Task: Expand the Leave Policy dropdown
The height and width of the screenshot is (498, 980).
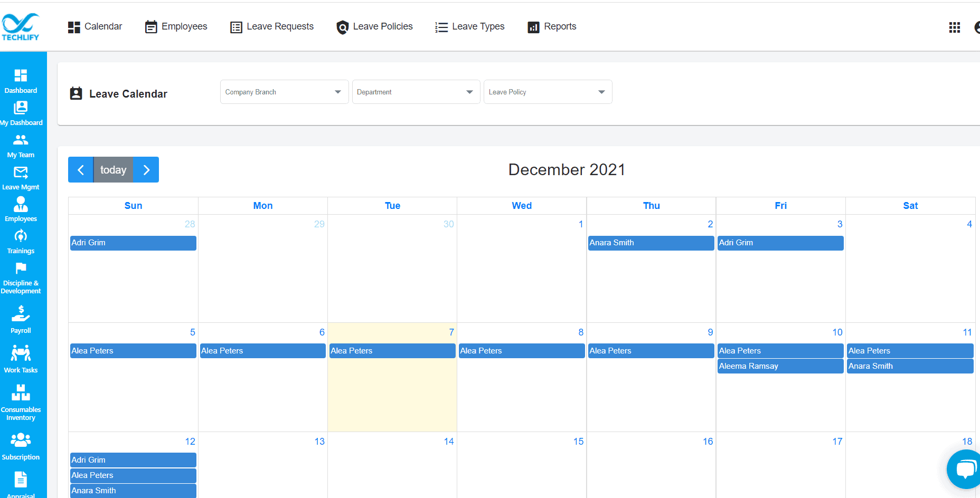Action: (x=548, y=92)
